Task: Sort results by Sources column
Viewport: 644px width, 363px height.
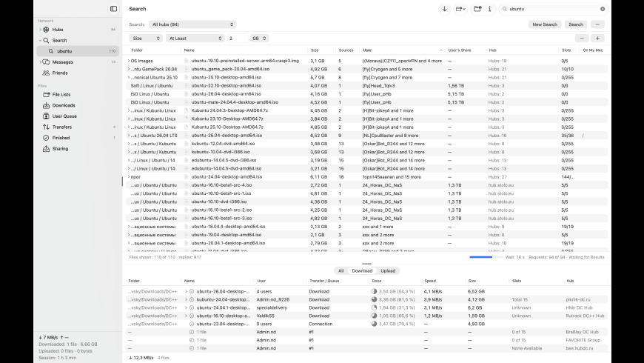Action: pos(346,50)
